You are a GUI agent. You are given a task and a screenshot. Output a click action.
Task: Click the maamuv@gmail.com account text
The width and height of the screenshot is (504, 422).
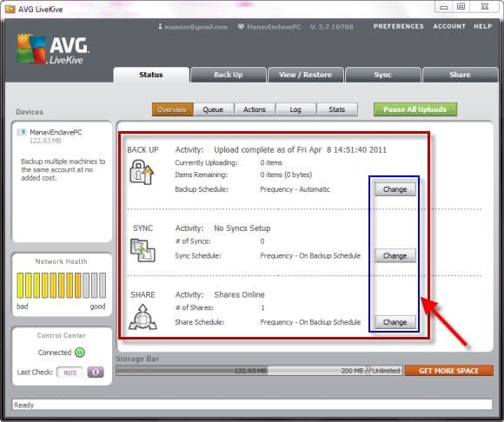[x=196, y=27]
